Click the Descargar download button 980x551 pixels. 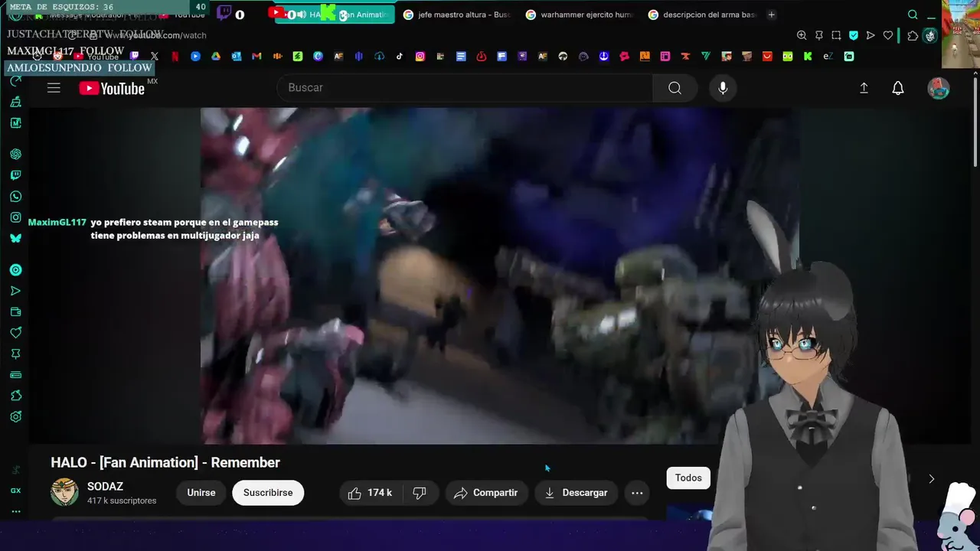click(576, 493)
